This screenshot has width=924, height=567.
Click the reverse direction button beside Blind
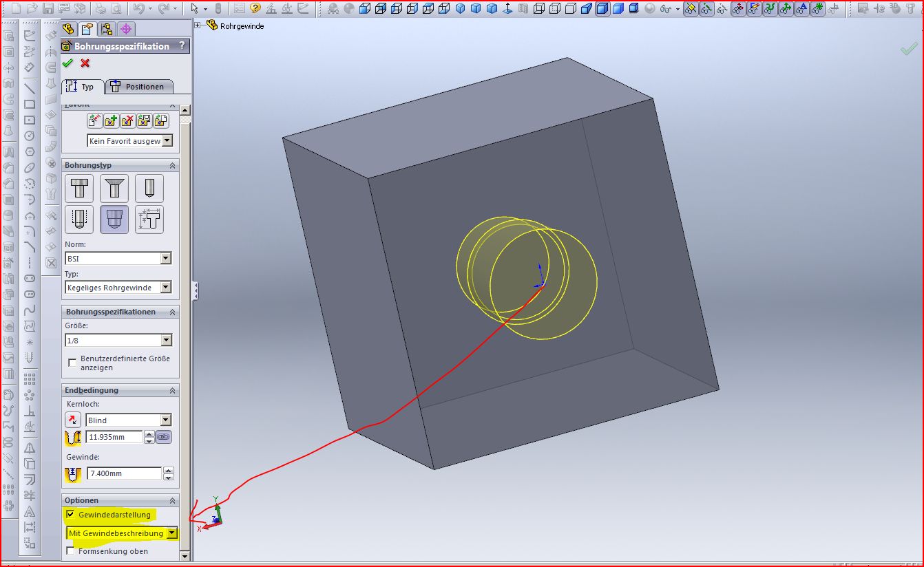point(73,420)
